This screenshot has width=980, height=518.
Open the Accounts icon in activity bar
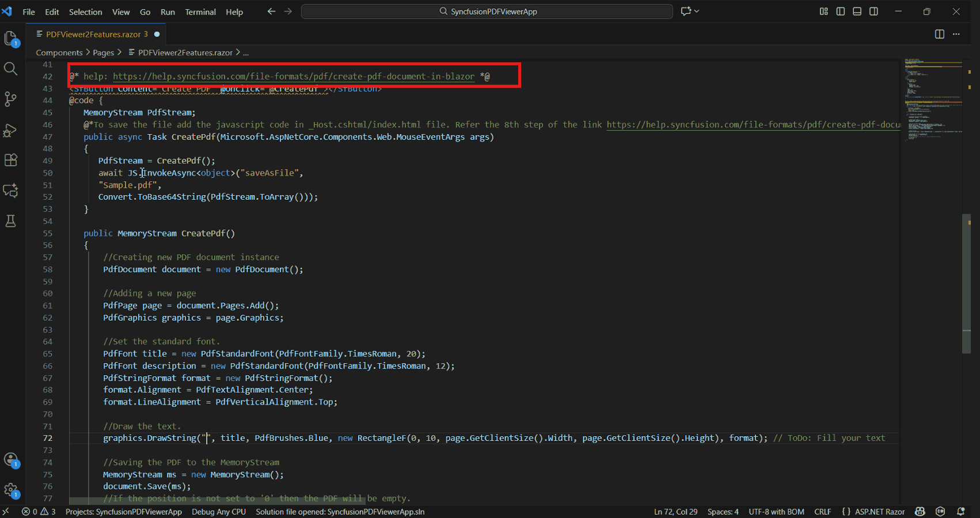pos(11,460)
